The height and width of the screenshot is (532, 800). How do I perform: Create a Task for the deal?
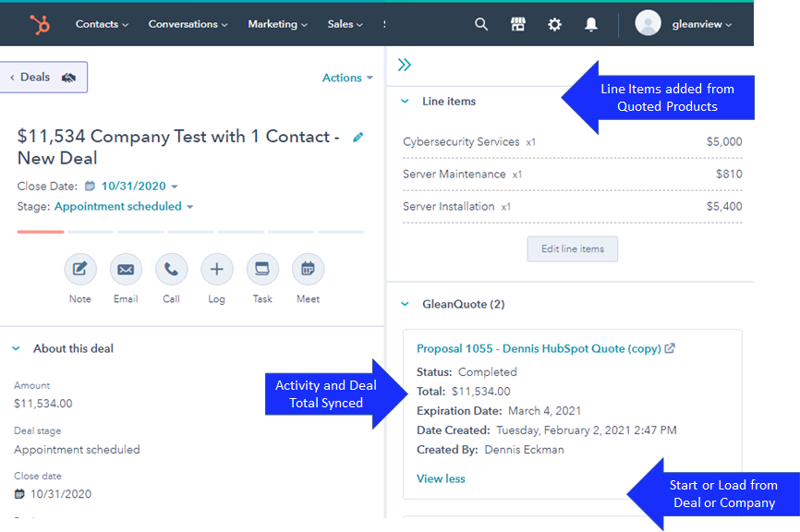(x=262, y=270)
